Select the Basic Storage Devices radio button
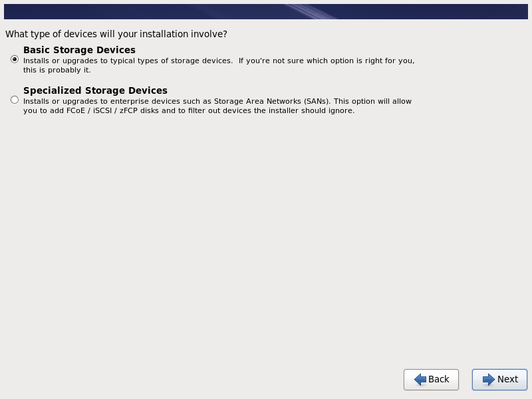The width and height of the screenshot is (532, 399). pos(15,59)
